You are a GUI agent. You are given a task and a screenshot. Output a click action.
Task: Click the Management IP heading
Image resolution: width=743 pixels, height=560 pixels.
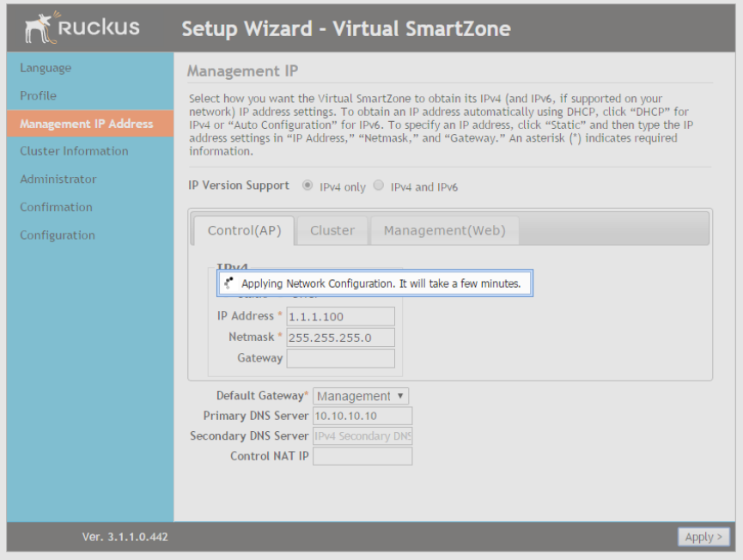[242, 70]
